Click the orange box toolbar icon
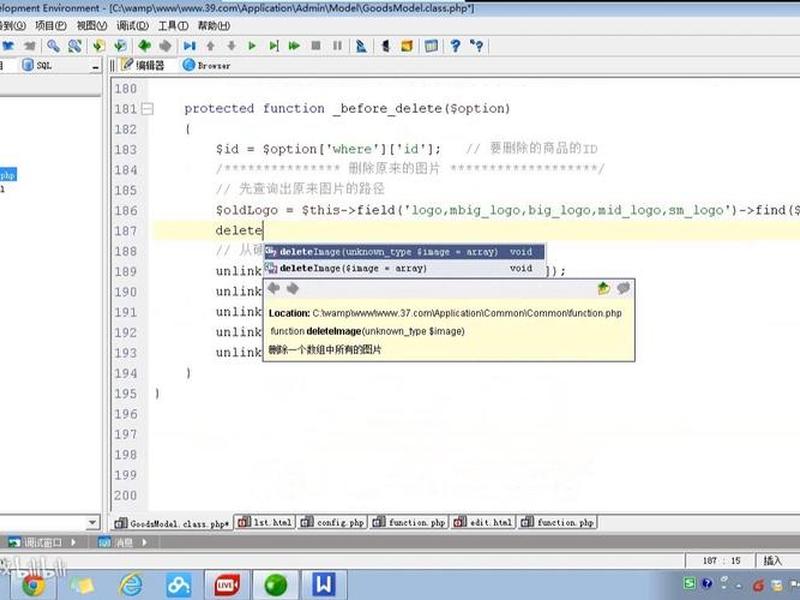Screen dimensions: 800x600 (407, 46)
